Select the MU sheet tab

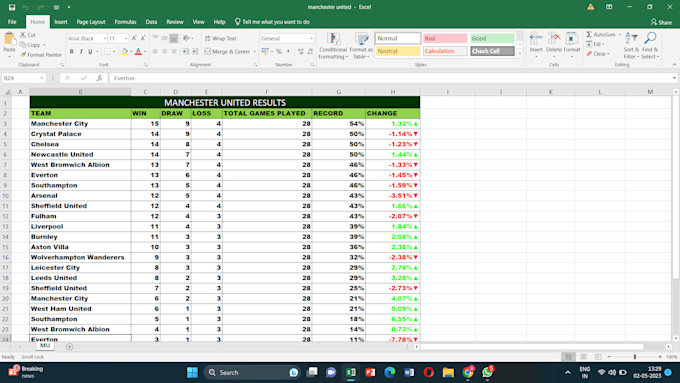pos(45,346)
